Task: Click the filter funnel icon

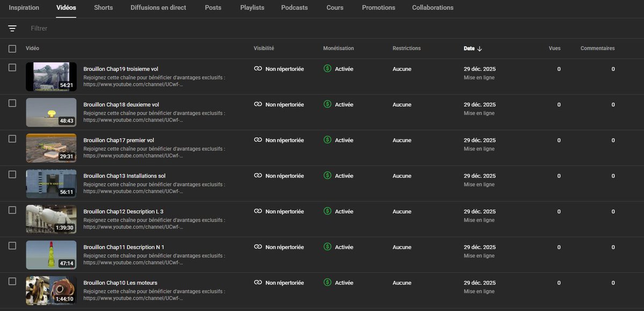Action: pyautogui.click(x=12, y=28)
